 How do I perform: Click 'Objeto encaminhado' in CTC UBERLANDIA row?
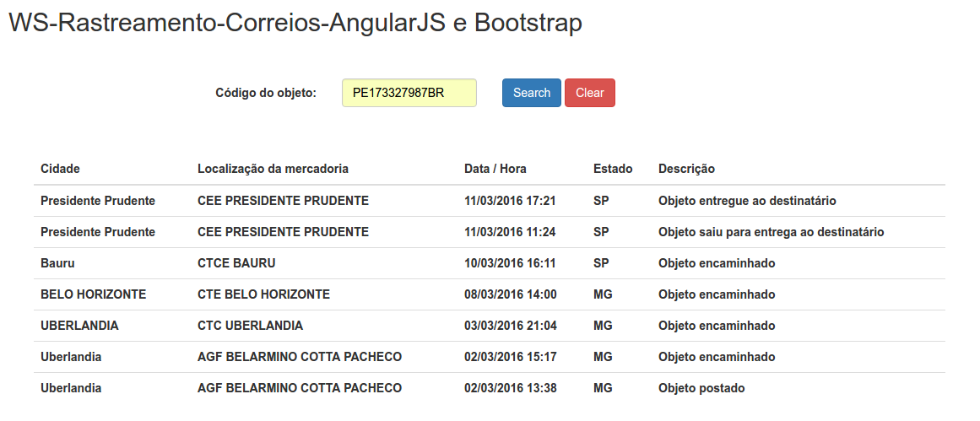[717, 326]
